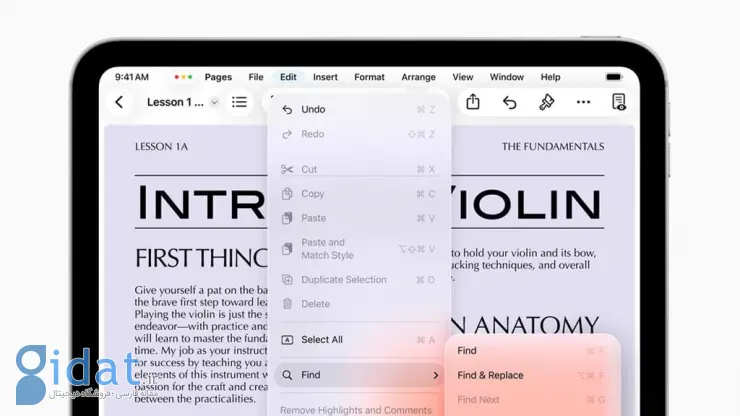The height and width of the screenshot is (416, 740).
Task: Choose Undo from the Edit menu
Action: click(x=359, y=110)
